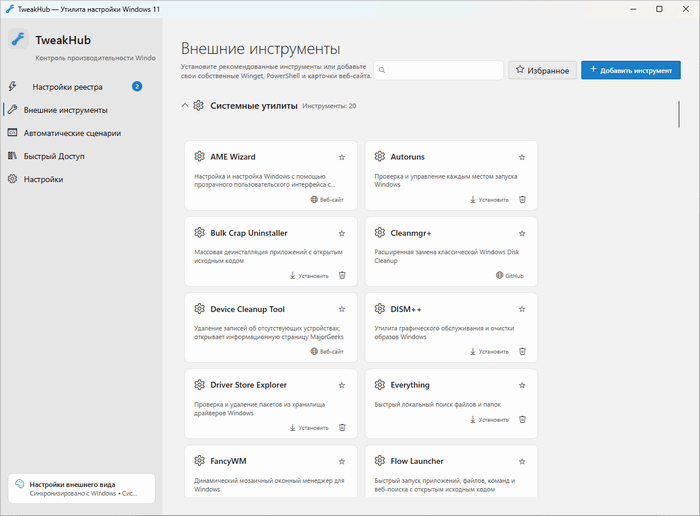Click the vertical scrollbar thumb
This screenshot has height=516, width=700.
click(679, 114)
